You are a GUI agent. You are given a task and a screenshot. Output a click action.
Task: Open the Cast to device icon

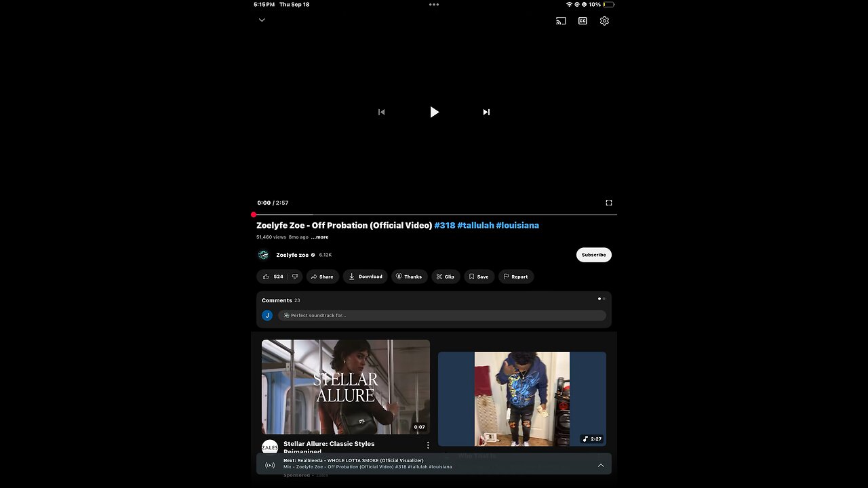(561, 21)
